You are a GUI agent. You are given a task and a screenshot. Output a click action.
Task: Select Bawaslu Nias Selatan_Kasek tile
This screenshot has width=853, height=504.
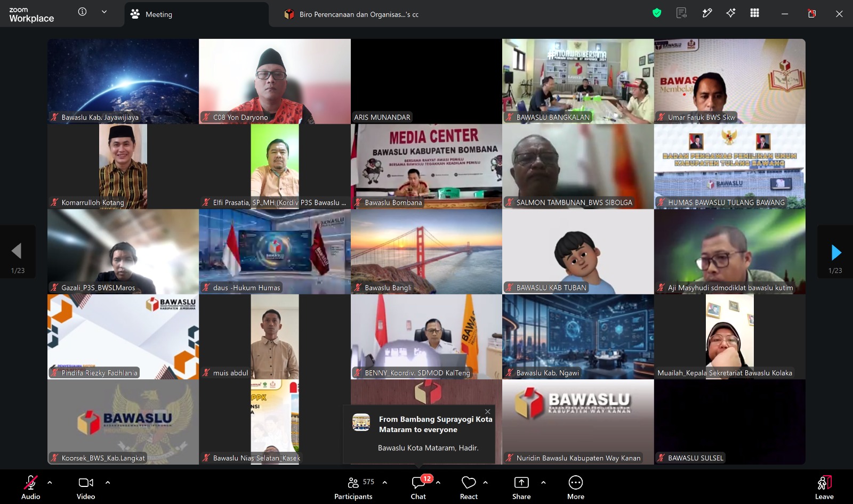click(x=275, y=422)
